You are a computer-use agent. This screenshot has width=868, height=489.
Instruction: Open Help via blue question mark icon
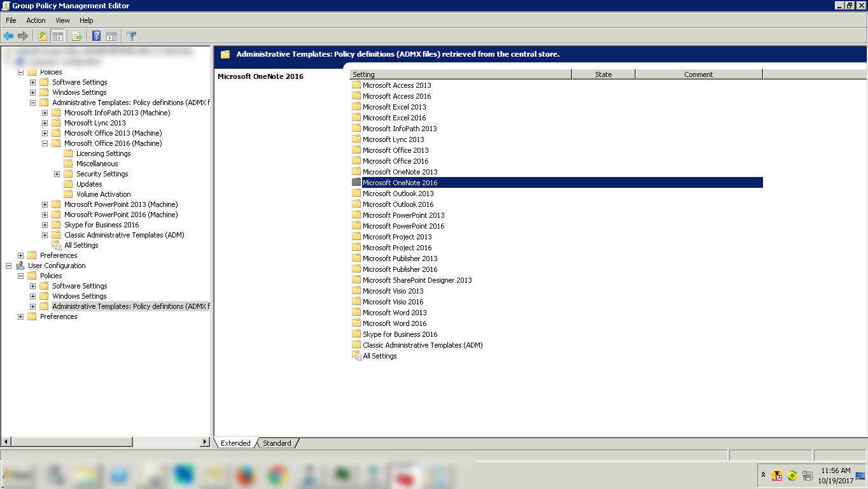tap(97, 36)
